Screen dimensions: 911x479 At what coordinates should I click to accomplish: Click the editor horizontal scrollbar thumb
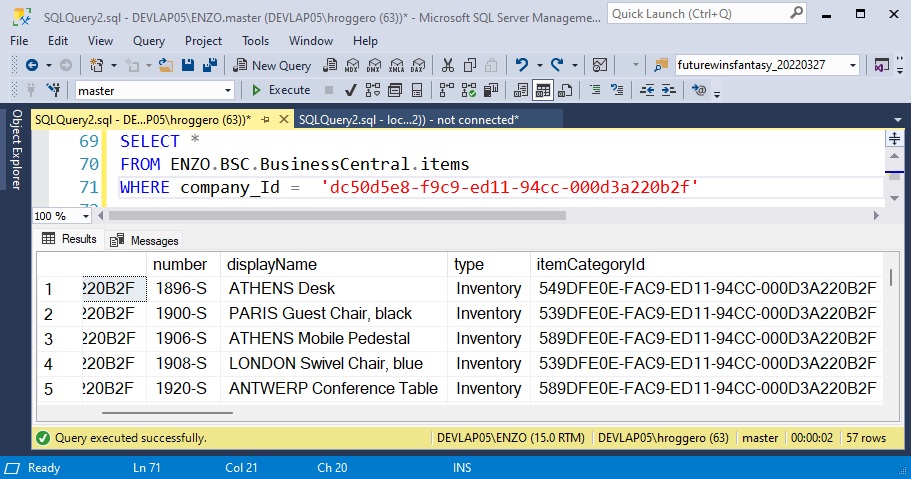(x=338, y=216)
